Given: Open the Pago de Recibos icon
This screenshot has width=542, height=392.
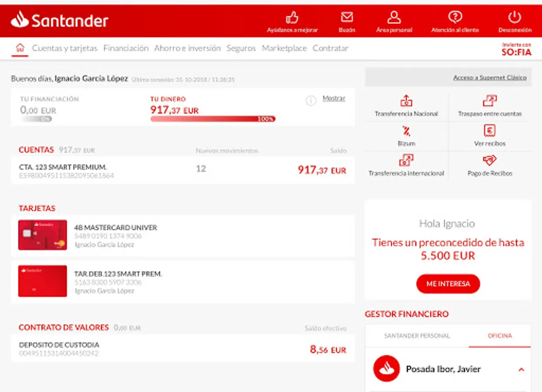Looking at the screenshot, I should click(490, 160).
